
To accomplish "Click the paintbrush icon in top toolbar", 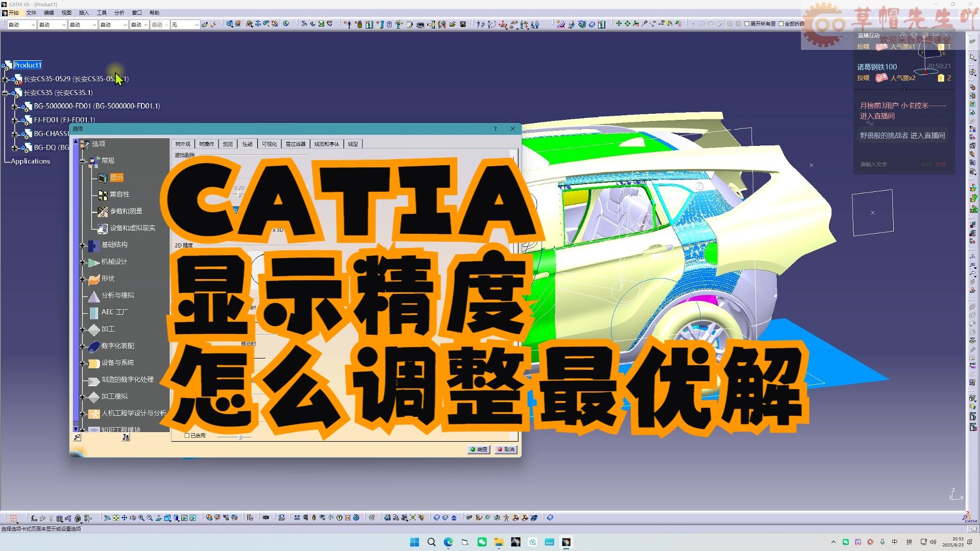I will (205, 24).
